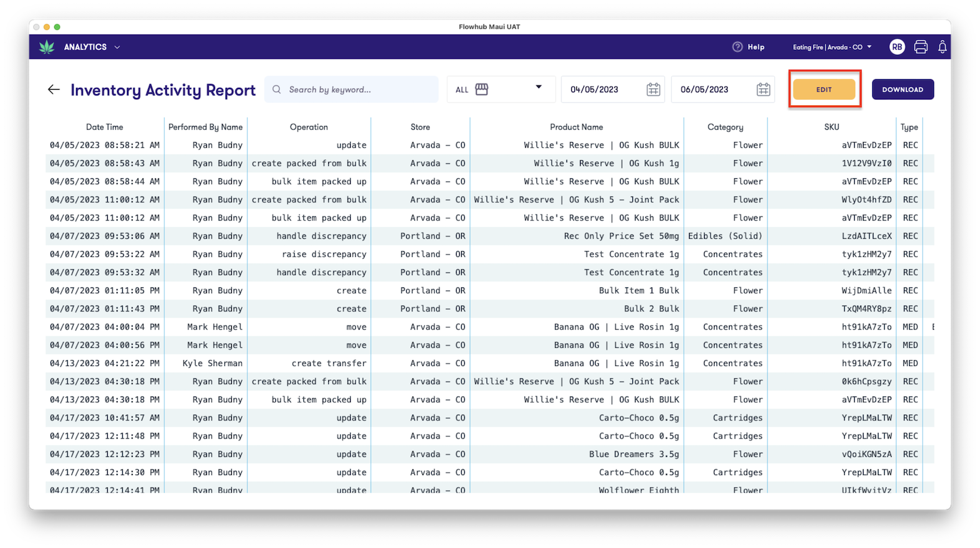Open the Eating Fire | Arvada - CO location dropdown
Screen dimensions: 980x548
pos(832,47)
